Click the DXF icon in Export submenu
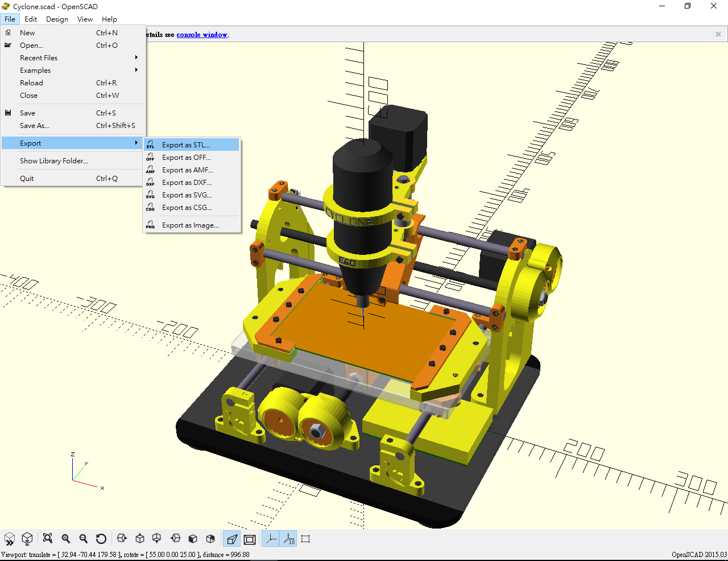 (150, 182)
